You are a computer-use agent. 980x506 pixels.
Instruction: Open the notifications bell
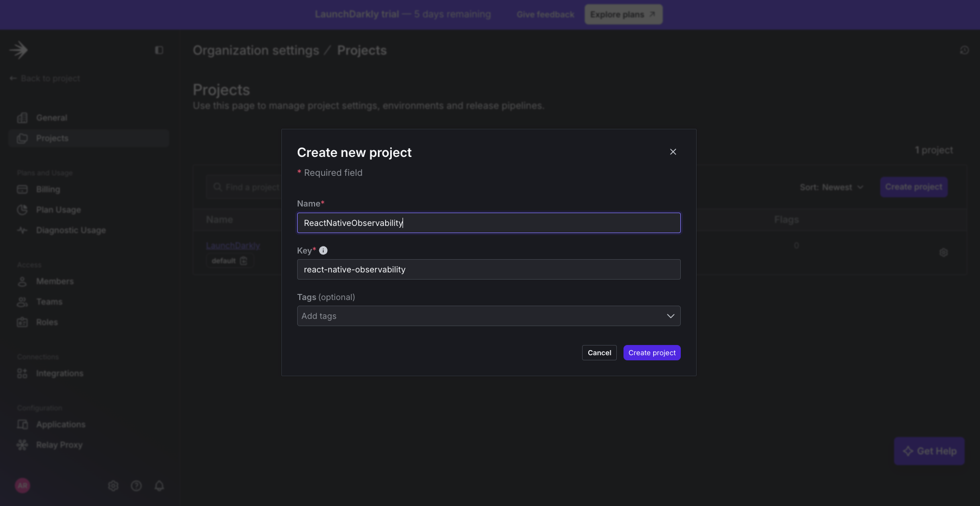(159, 486)
